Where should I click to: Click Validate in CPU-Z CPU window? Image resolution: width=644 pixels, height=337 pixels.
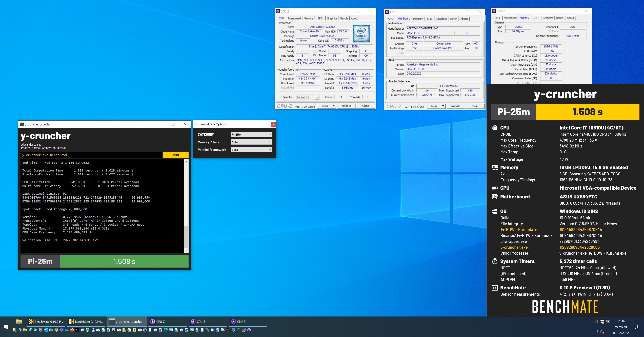tap(346, 106)
